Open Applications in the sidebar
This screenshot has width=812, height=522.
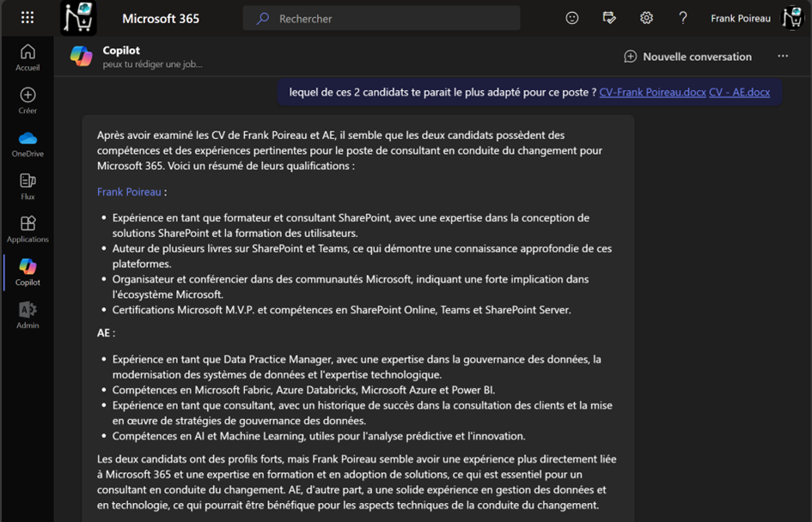coord(27,230)
